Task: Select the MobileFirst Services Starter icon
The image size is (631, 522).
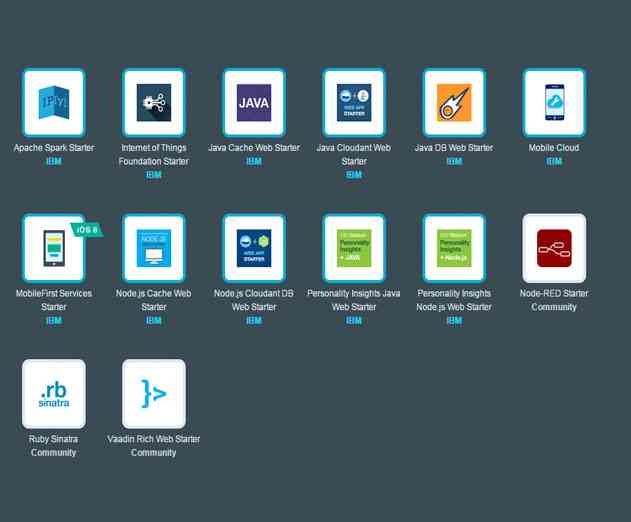Action: point(54,248)
